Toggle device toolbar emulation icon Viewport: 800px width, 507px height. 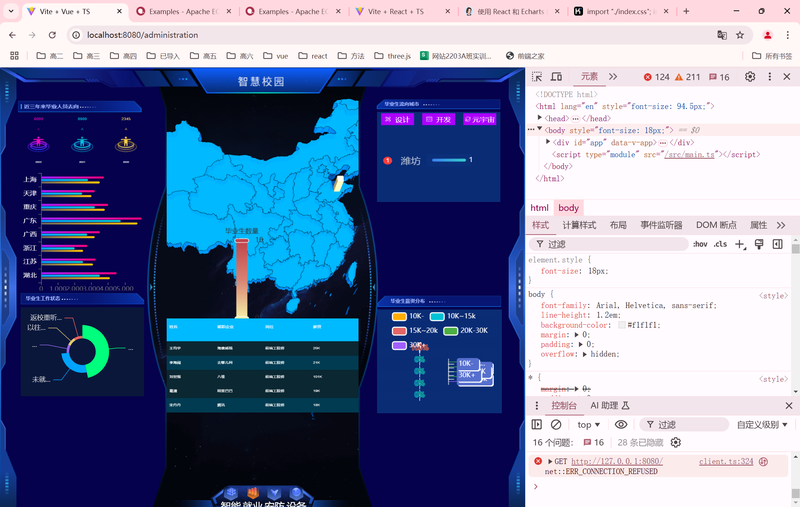click(x=556, y=77)
